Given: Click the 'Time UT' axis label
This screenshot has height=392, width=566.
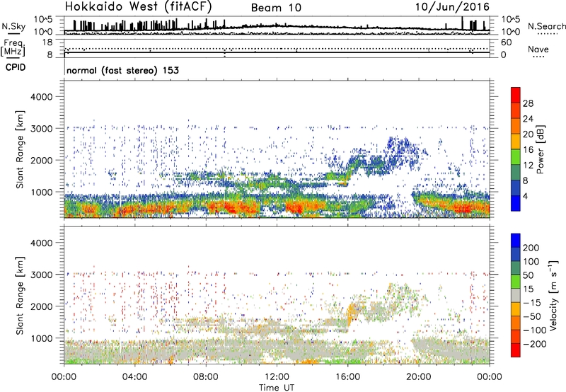Looking at the screenshot, I should click(277, 388).
